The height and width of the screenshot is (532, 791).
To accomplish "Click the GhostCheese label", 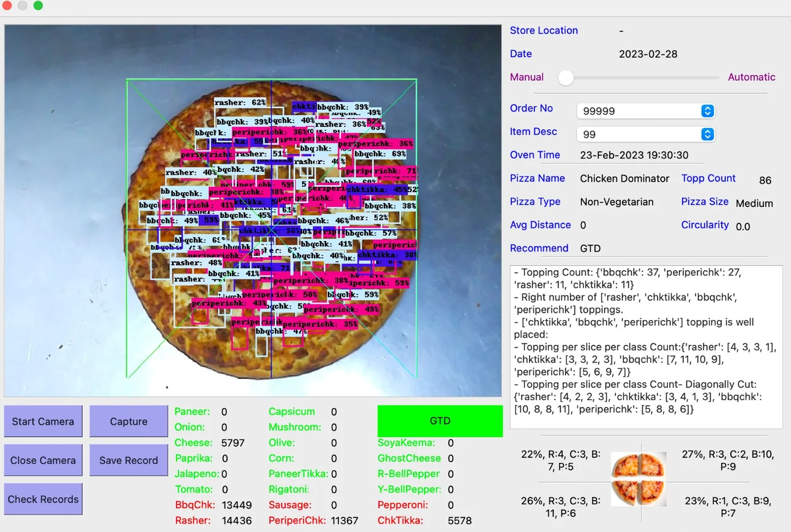I will [409, 458].
